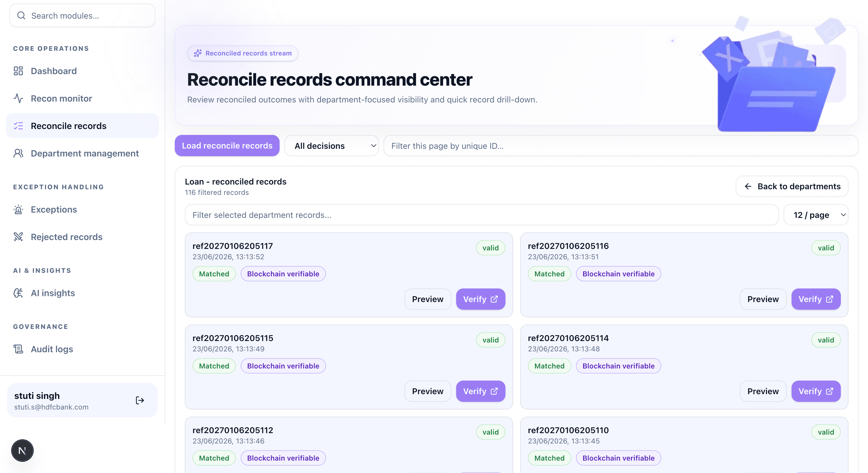The width and height of the screenshot is (868, 473).
Task: Click the Recon monitor pulse icon
Action: [x=18, y=98]
